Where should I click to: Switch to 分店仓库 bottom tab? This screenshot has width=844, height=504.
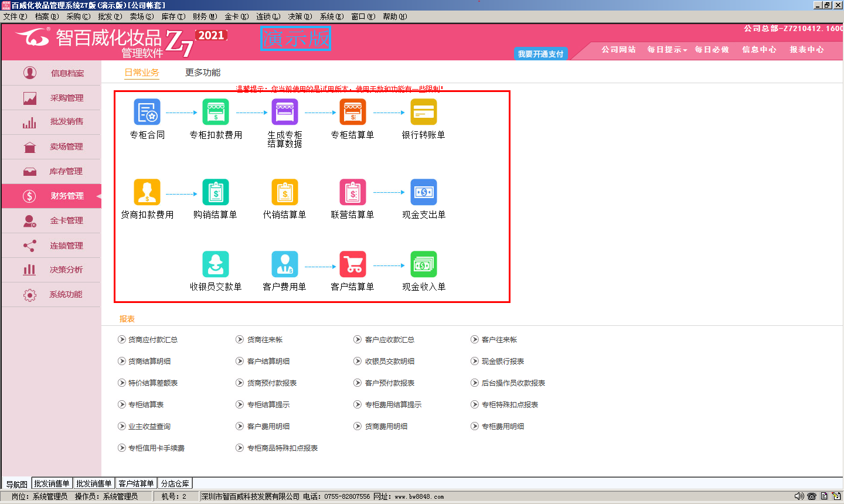175,483
